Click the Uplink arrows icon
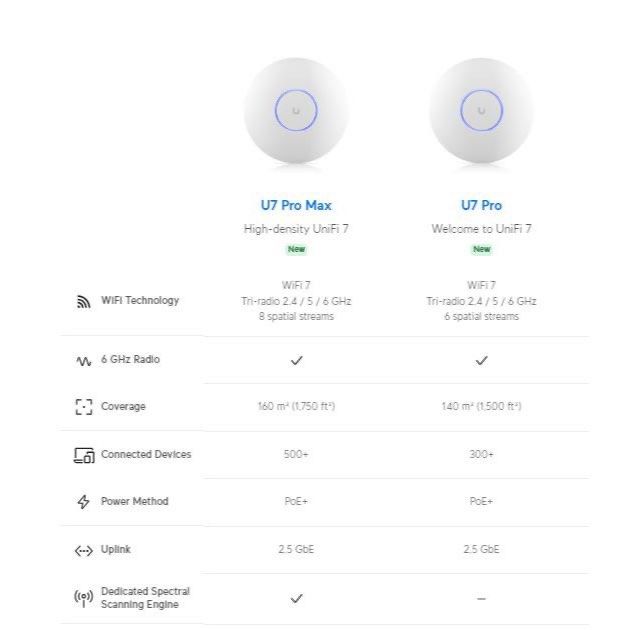The width and height of the screenshot is (630, 630). click(84, 550)
